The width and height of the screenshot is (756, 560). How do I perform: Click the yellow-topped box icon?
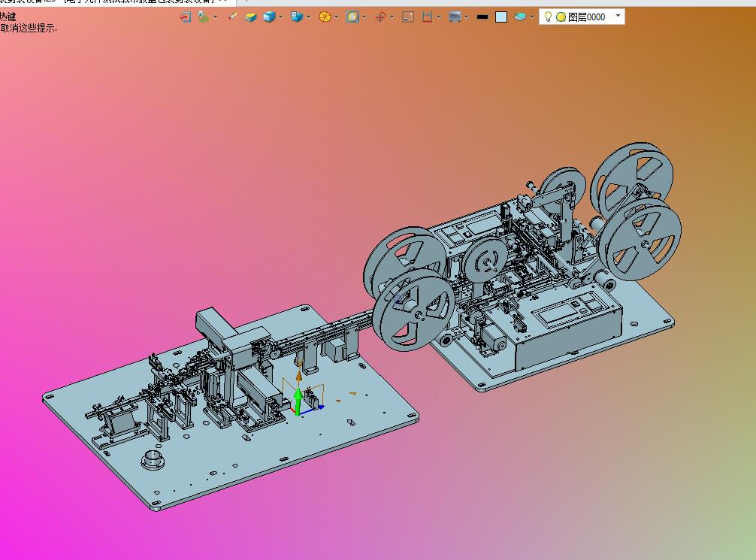tap(251, 17)
